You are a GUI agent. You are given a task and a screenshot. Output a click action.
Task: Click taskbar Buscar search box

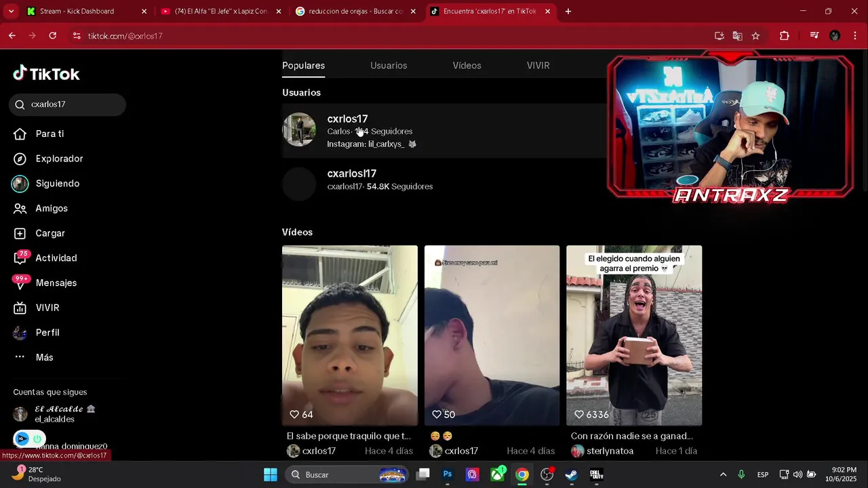point(346,474)
